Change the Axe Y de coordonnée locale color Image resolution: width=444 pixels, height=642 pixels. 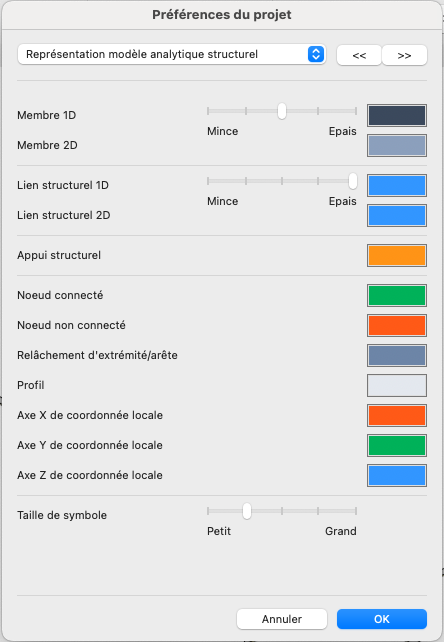tap(396, 445)
